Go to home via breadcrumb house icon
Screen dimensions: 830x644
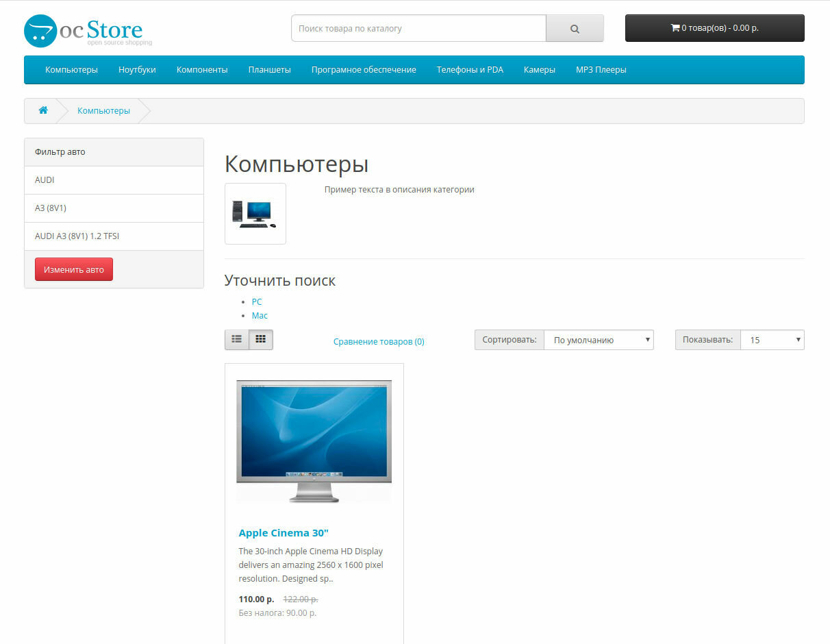click(43, 110)
